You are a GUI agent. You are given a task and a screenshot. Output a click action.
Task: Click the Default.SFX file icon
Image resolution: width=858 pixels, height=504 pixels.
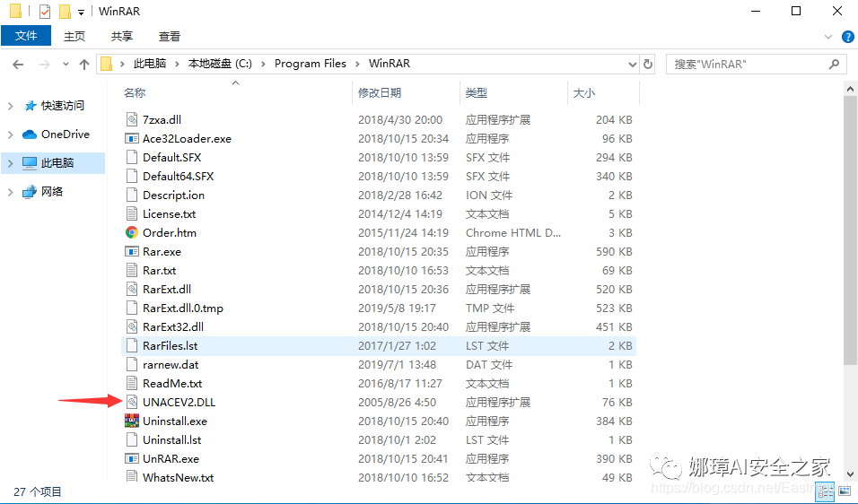[x=131, y=158]
